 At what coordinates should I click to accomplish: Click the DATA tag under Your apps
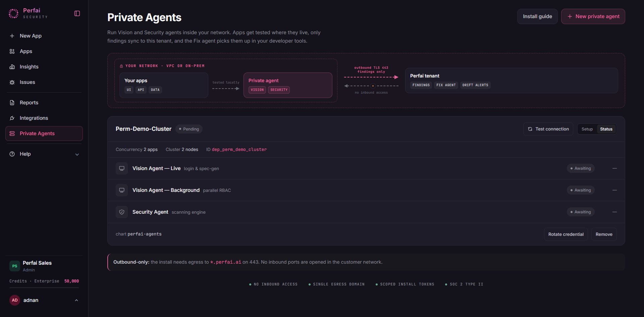(155, 90)
